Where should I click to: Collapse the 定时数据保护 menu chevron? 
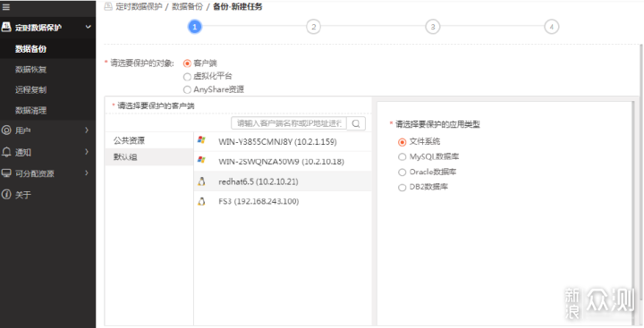coord(88,27)
